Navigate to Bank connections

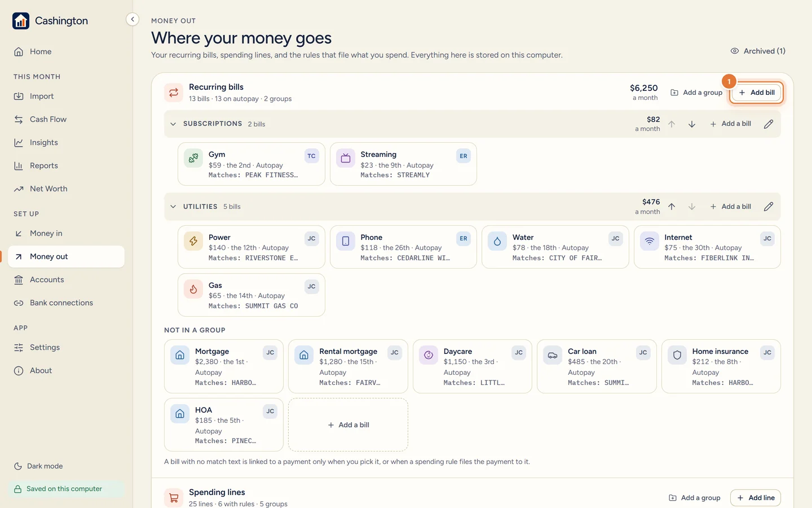67,303
